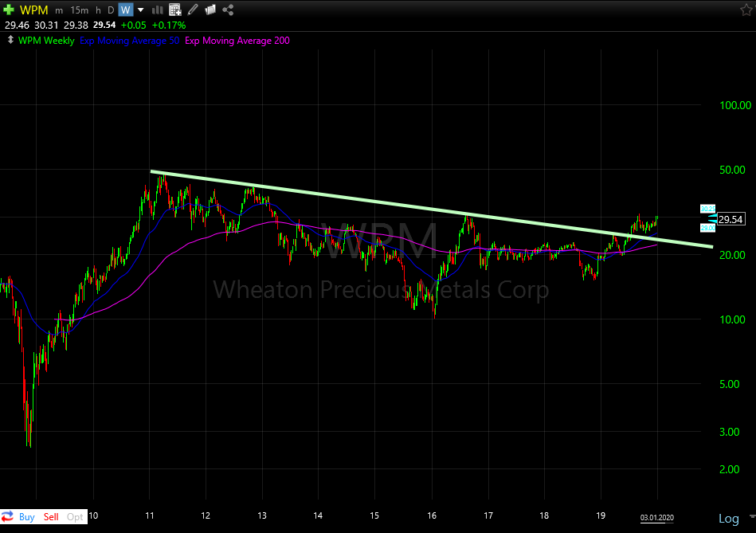This screenshot has width=756, height=533.
Task: Select the Weekly 'W' timeframe button
Action: tap(125, 10)
